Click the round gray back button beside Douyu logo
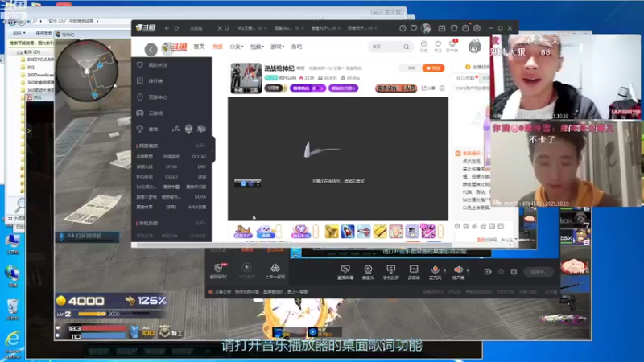Screen dimensions: 644x362 coord(151,50)
